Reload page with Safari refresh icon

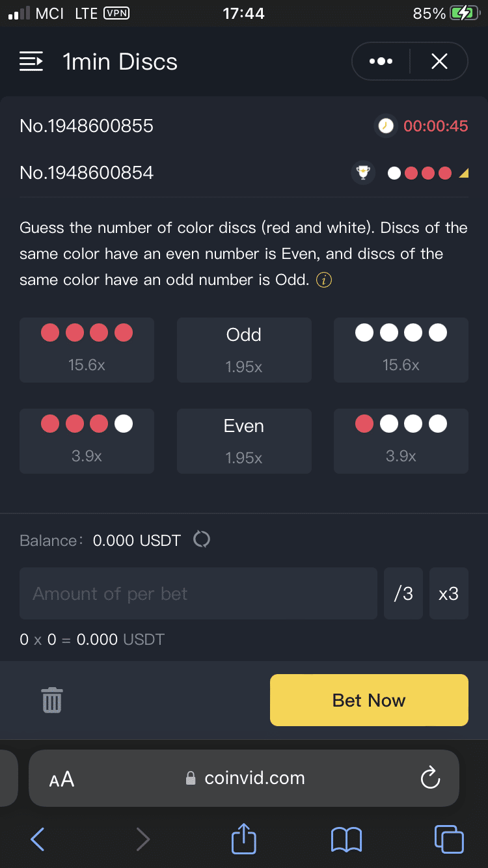click(430, 778)
